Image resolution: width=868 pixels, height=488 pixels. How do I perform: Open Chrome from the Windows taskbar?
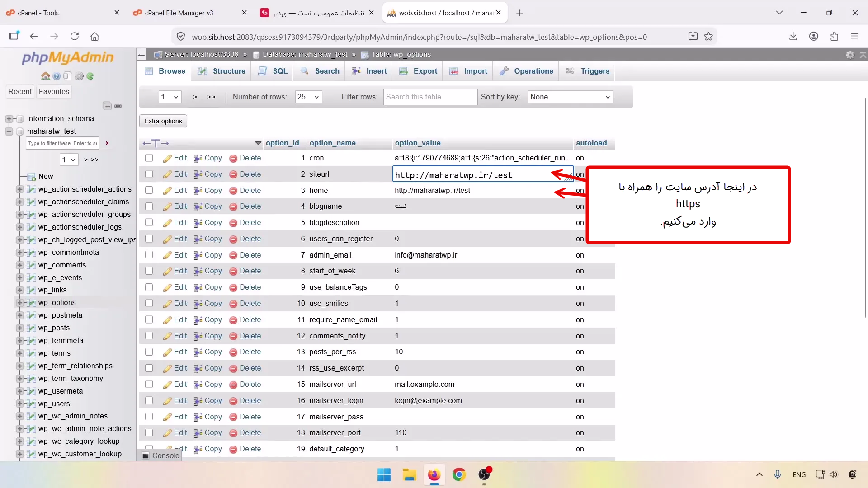[459, 475]
